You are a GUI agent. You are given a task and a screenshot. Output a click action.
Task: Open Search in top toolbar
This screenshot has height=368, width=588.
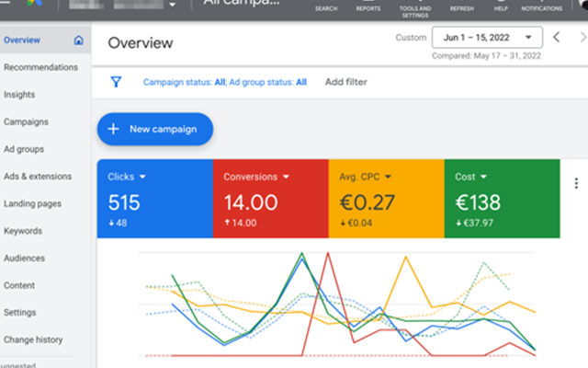(326, 8)
